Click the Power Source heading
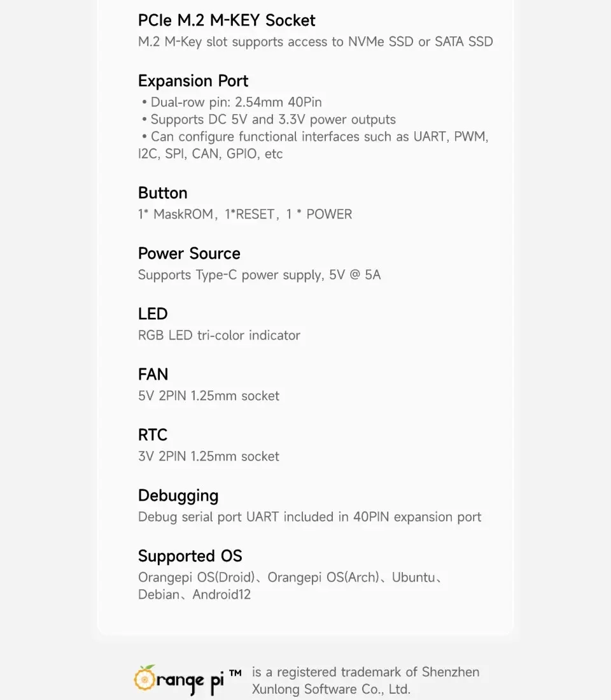The image size is (611, 700). [x=189, y=254]
